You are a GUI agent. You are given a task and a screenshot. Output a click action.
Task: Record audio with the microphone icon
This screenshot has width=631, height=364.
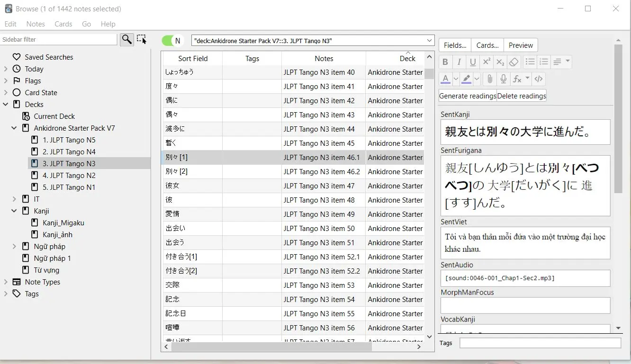point(503,79)
